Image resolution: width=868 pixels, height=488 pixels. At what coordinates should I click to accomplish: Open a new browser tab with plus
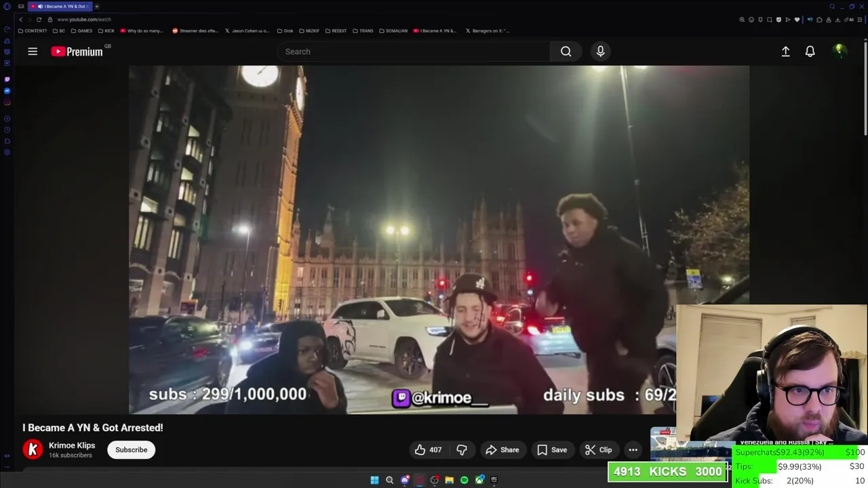(96, 6)
